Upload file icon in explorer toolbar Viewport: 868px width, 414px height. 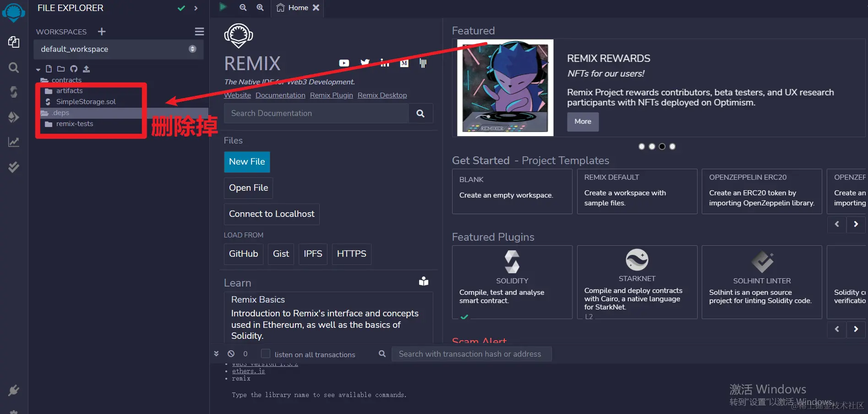[x=86, y=69]
